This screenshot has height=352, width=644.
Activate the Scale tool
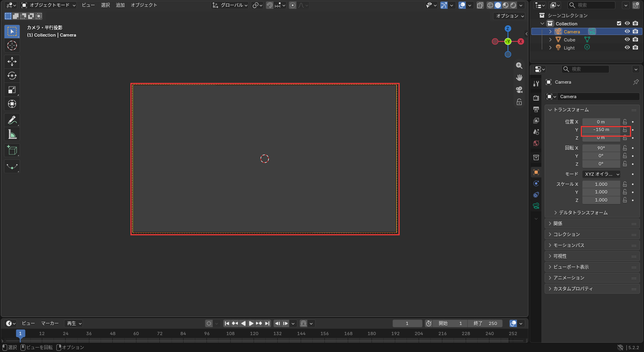(x=12, y=90)
